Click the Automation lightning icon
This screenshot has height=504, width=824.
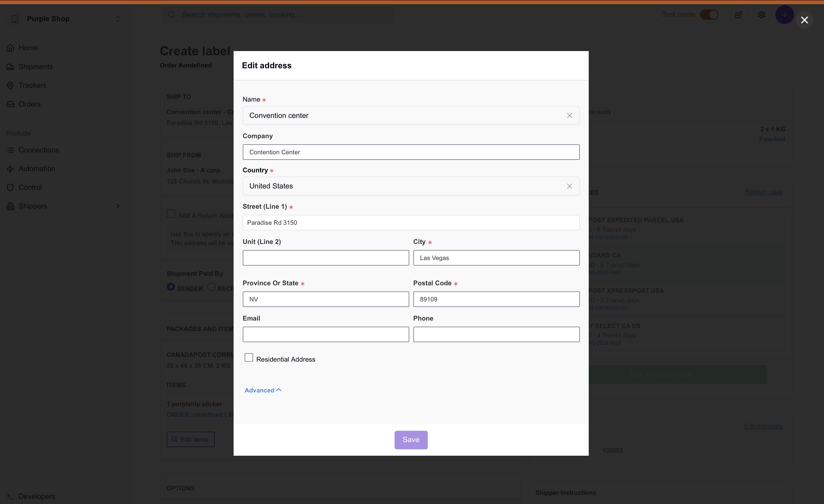[10, 169]
